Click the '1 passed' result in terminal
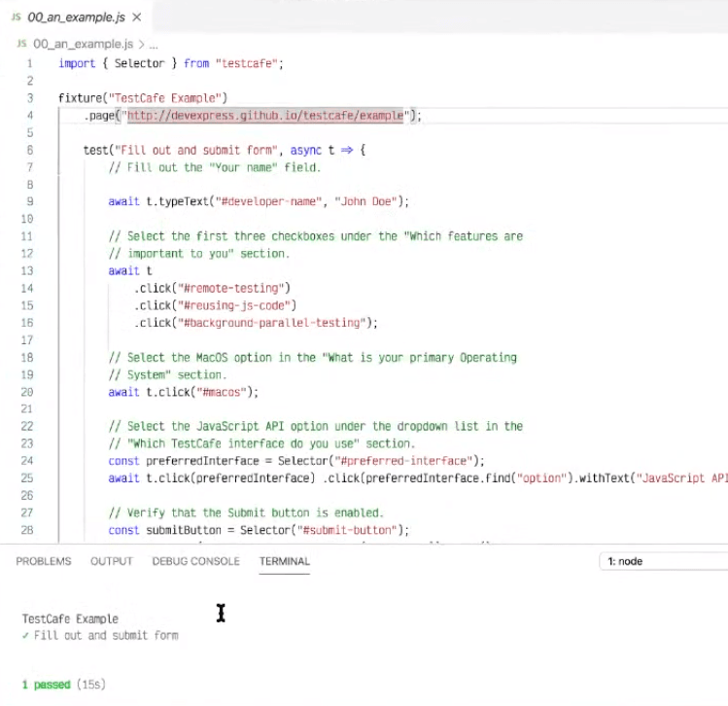This screenshot has width=728, height=706. tap(46, 685)
